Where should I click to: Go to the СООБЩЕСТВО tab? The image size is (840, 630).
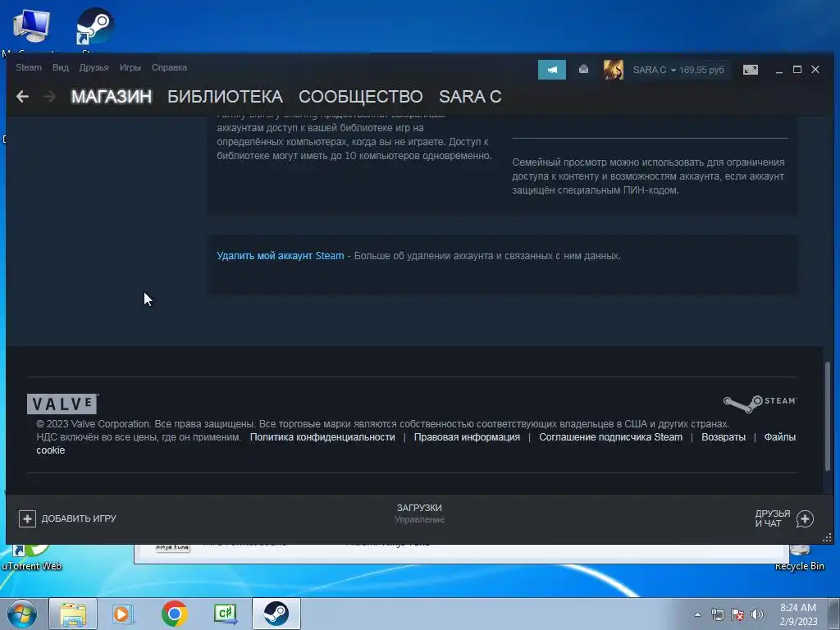[361, 97]
